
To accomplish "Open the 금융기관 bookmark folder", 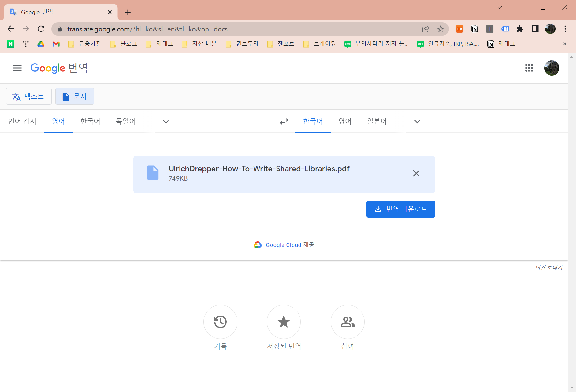I will [85, 44].
